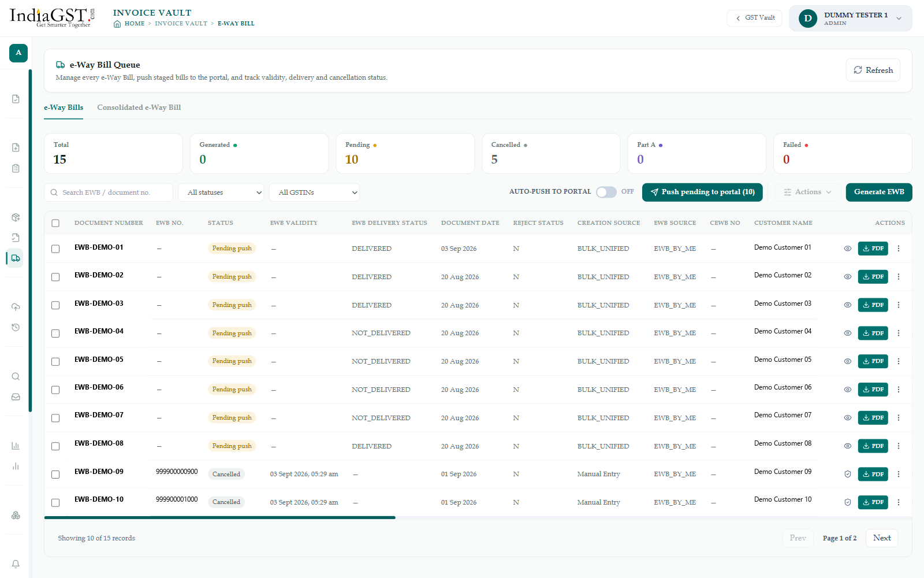The image size is (924, 578).
Task: Click the sidebar vertical scroll indicator
Action: pyautogui.click(x=30, y=240)
